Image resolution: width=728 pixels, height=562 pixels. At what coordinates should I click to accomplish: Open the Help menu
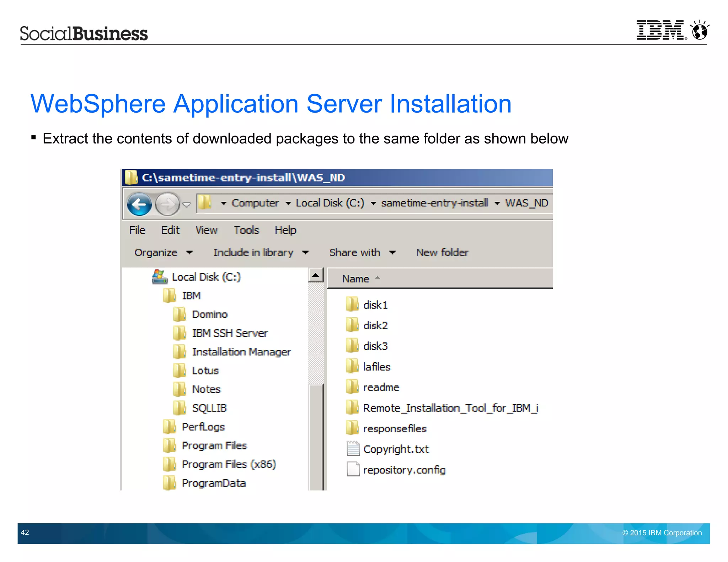pos(285,230)
